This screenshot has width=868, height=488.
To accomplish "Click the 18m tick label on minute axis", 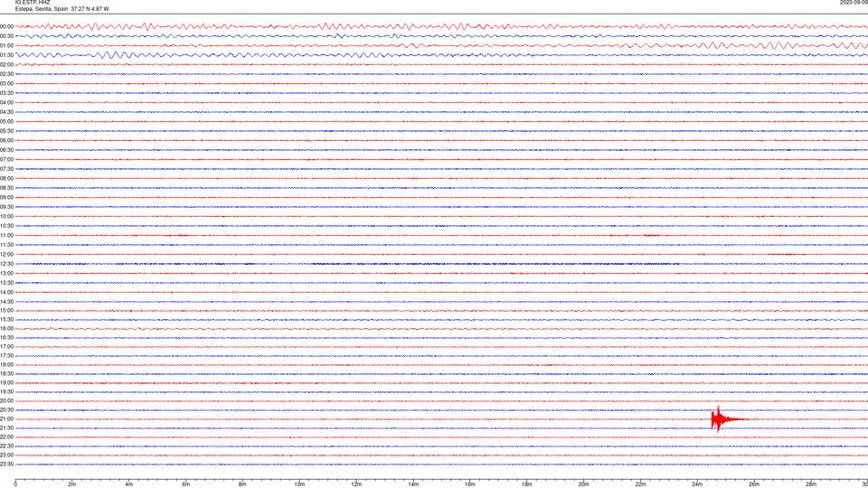I will coord(527,484).
